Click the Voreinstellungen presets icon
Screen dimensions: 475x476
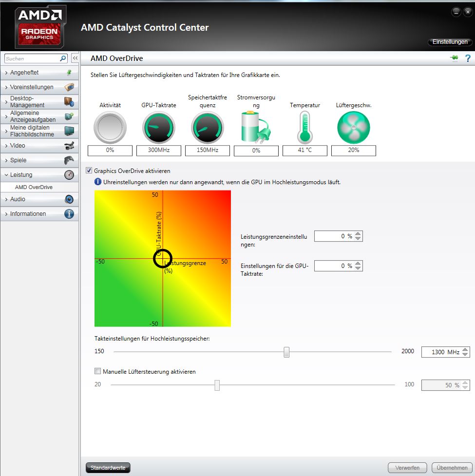pos(69,87)
